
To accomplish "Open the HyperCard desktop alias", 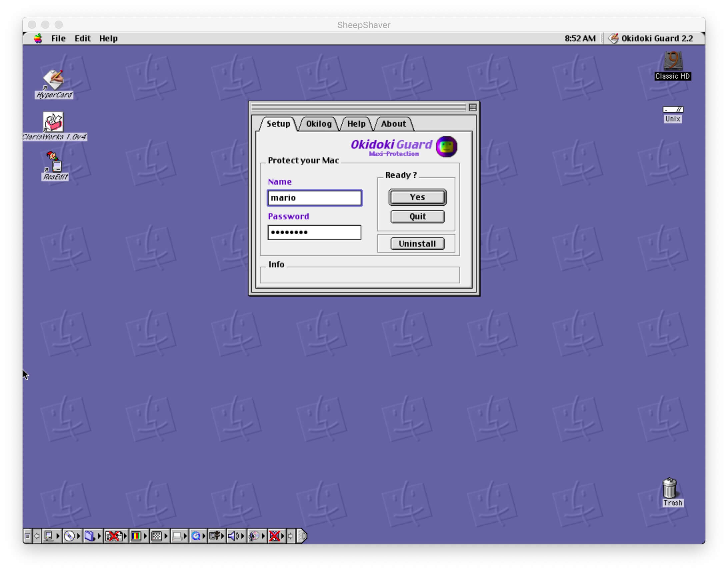I will pos(54,80).
